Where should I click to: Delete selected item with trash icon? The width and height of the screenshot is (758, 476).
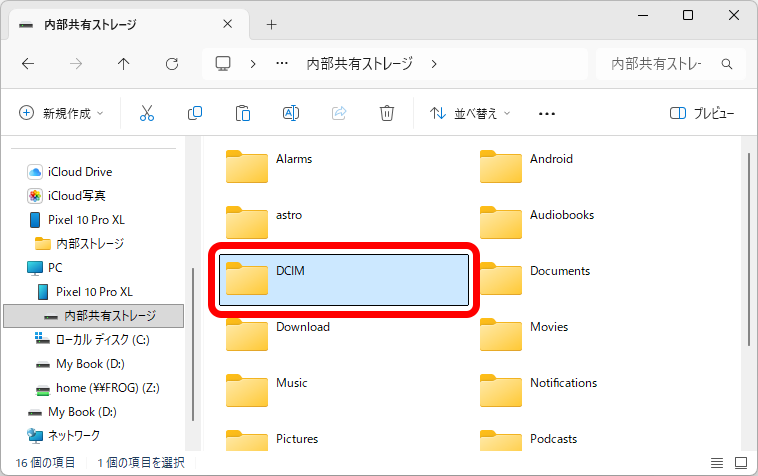(x=387, y=113)
